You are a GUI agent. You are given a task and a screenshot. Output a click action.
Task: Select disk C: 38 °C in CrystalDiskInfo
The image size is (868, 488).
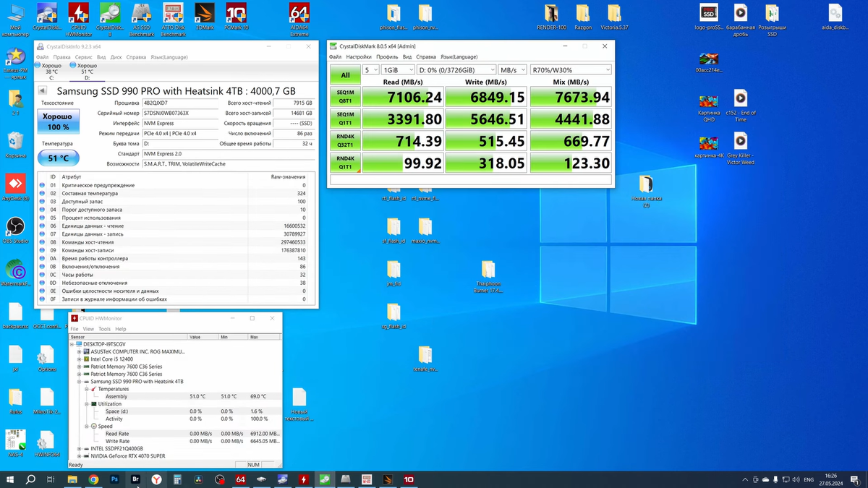click(51, 71)
